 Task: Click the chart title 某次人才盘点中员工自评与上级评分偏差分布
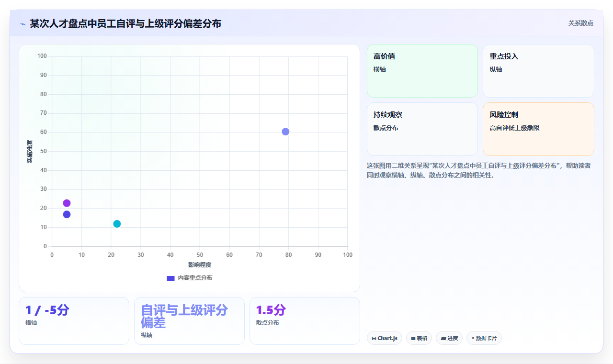pyautogui.click(x=125, y=23)
